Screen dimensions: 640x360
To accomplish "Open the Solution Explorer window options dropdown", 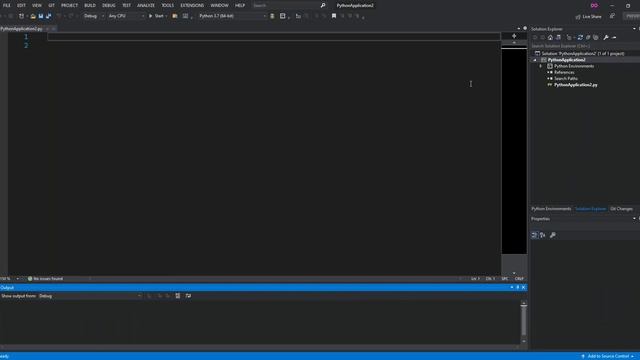I will pyautogui.click(x=634, y=29).
